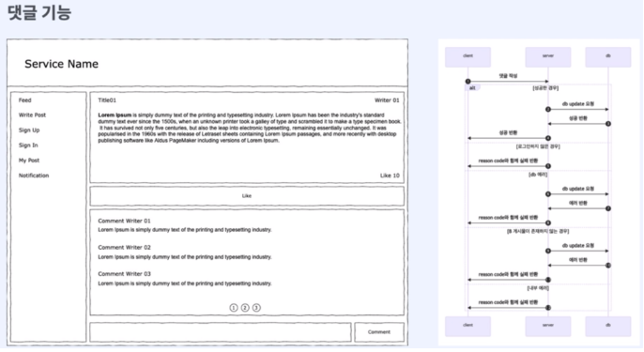Viewport: 644px width, 352px height.
Task: Click the 댓글 작성 message label
Action: (x=508, y=76)
